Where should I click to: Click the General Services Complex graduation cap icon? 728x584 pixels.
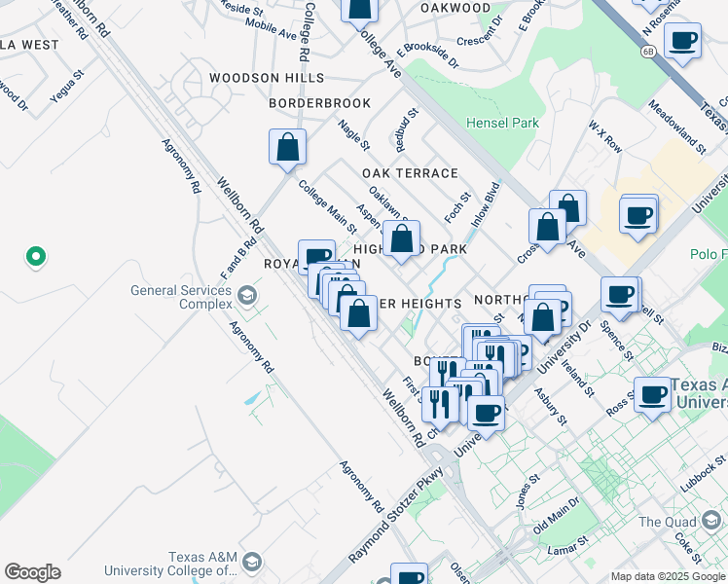click(x=246, y=296)
